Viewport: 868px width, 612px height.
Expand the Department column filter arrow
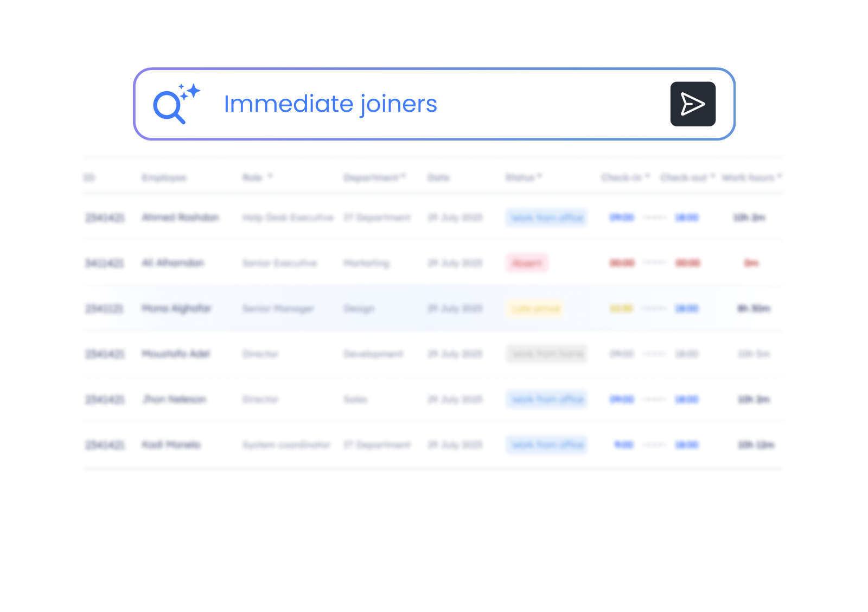403,177
